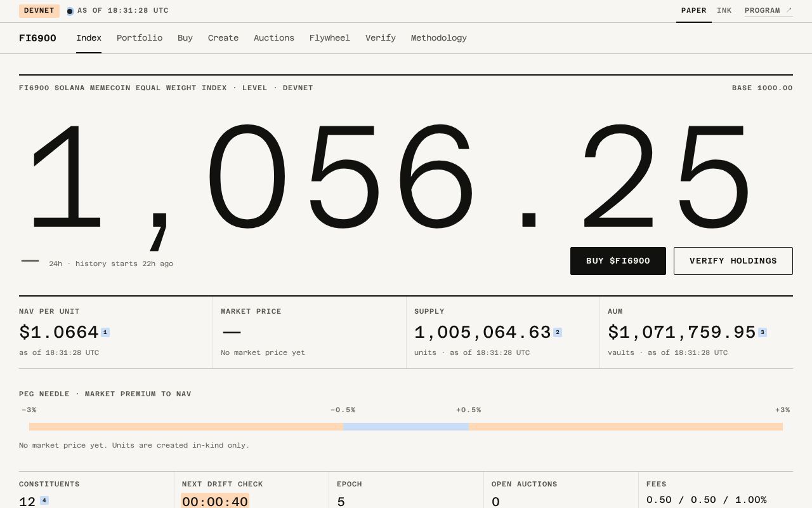Open the Verify tab in navigation
The width and height of the screenshot is (812, 508).
click(x=381, y=38)
